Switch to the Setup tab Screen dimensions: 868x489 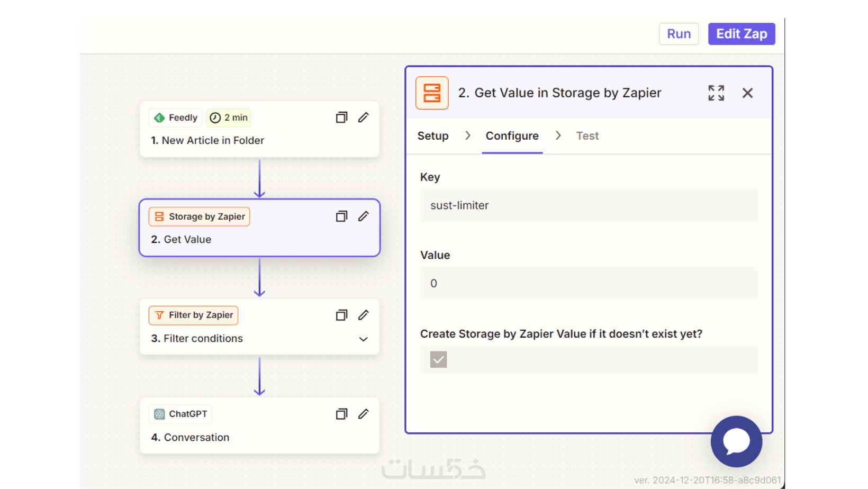432,136
